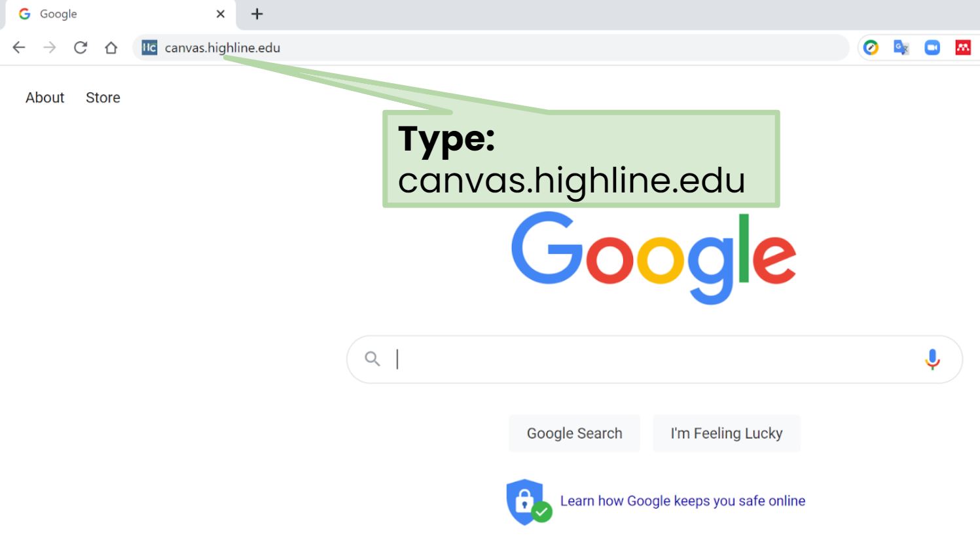
Task: Click the I'm Feeling Lucky button
Action: coord(726,433)
